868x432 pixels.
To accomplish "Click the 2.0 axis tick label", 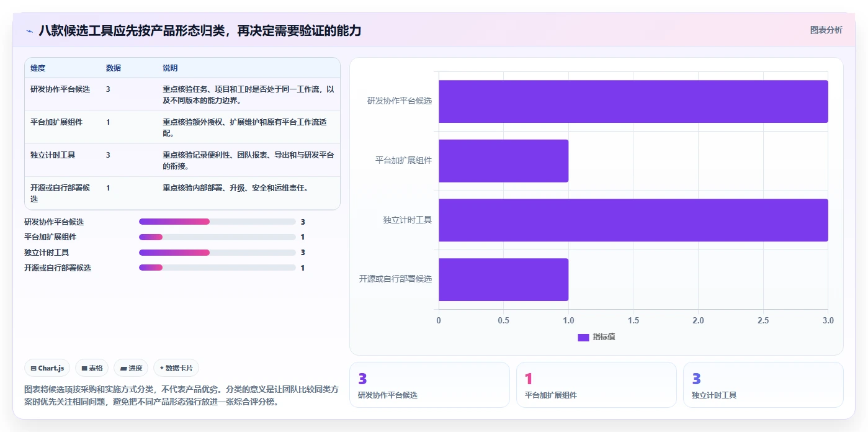I will click(x=698, y=320).
